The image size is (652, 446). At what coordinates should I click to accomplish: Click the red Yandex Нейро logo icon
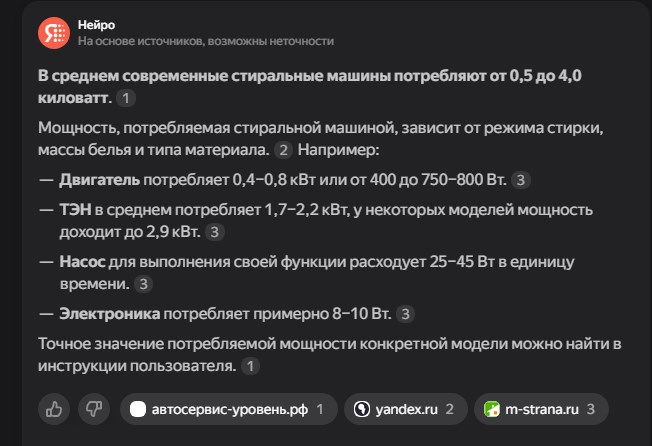click(54, 33)
